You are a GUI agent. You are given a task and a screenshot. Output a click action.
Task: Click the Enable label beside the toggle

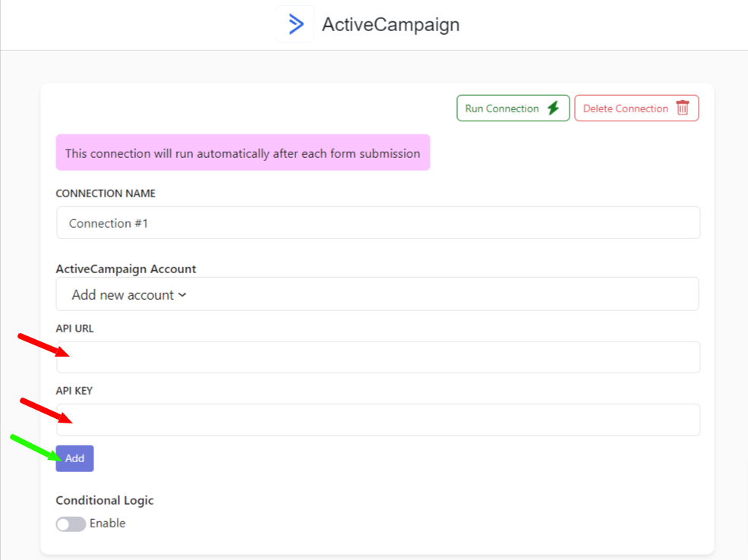(x=108, y=524)
